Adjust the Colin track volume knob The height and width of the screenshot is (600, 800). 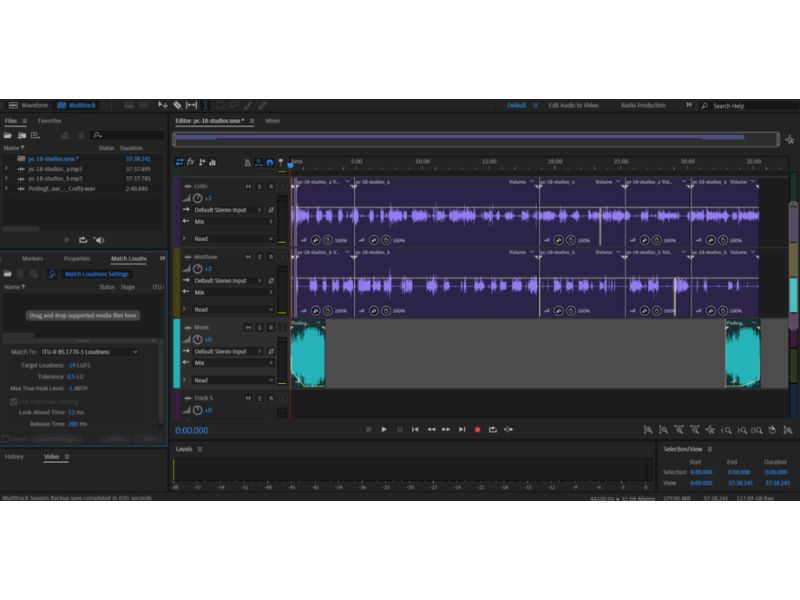coord(197,198)
